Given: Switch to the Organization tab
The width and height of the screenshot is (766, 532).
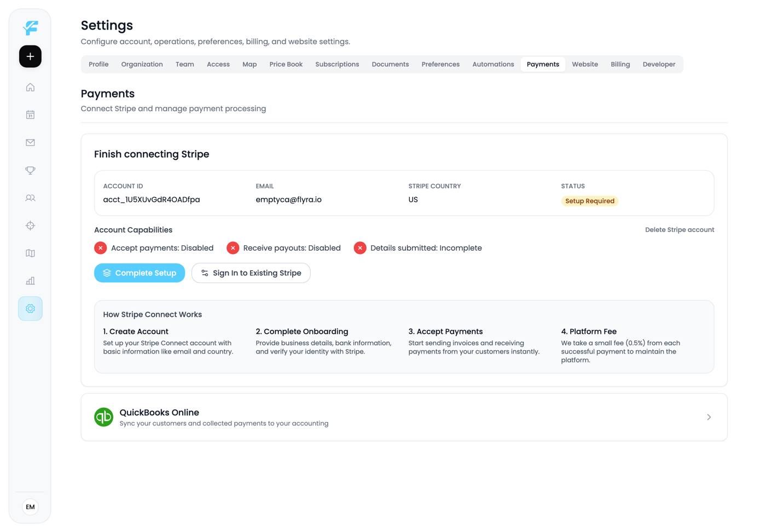Looking at the screenshot, I should [142, 64].
